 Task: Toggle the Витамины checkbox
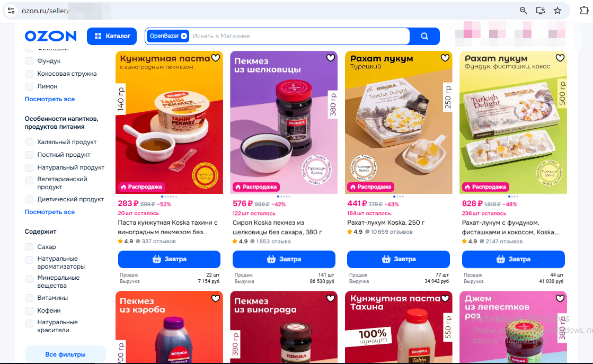point(29,298)
